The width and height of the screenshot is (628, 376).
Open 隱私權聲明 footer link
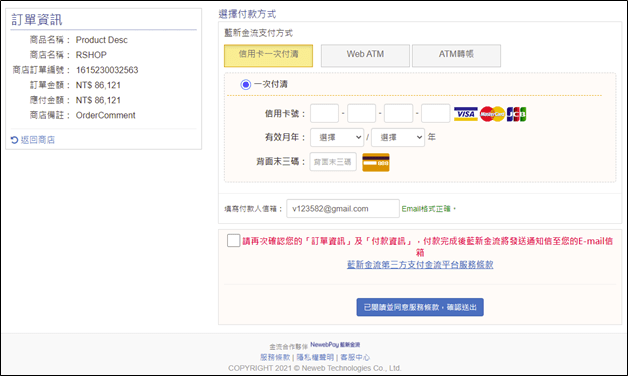(x=315, y=357)
